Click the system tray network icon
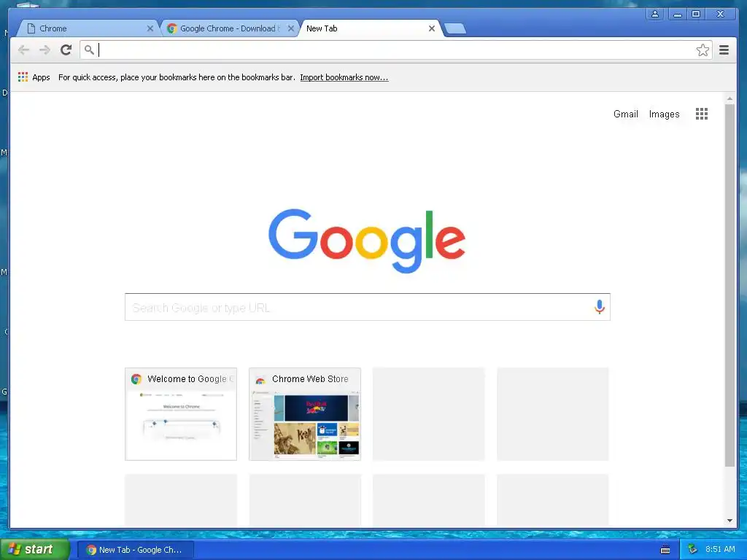This screenshot has height=560, width=747. pos(692,549)
